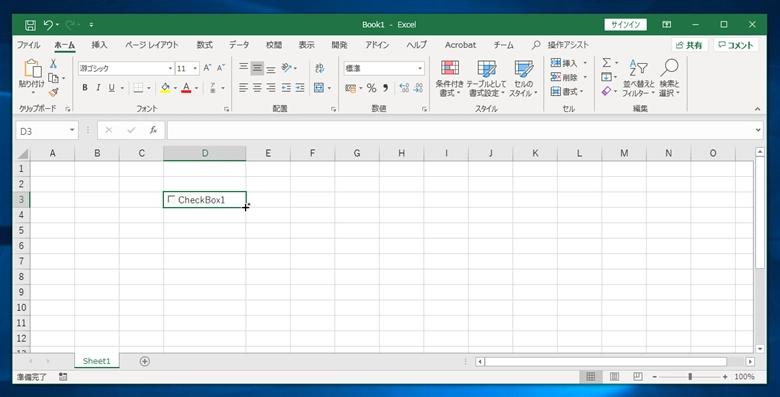780x397 pixels.
Task: Collapse the ribbon with chevron
Action: tap(758, 109)
